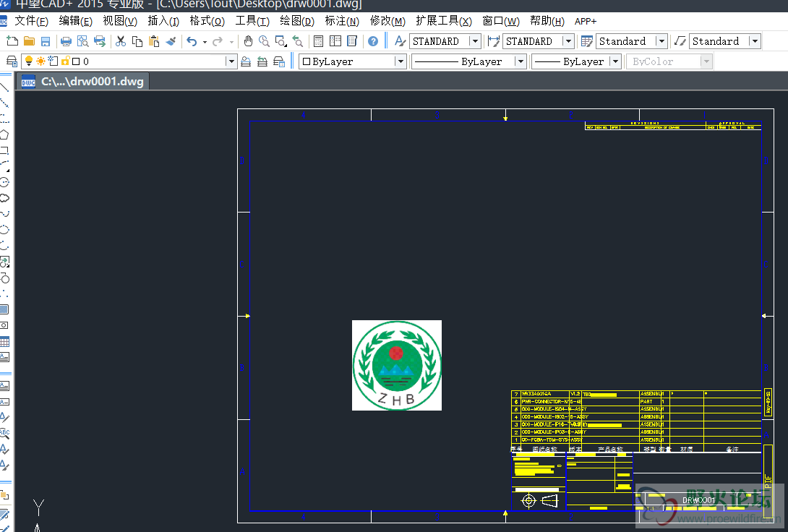Switch to the drw0001.dwg document tab
This screenshot has width=788, height=532.
pyautogui.click(x=83, y=82)
